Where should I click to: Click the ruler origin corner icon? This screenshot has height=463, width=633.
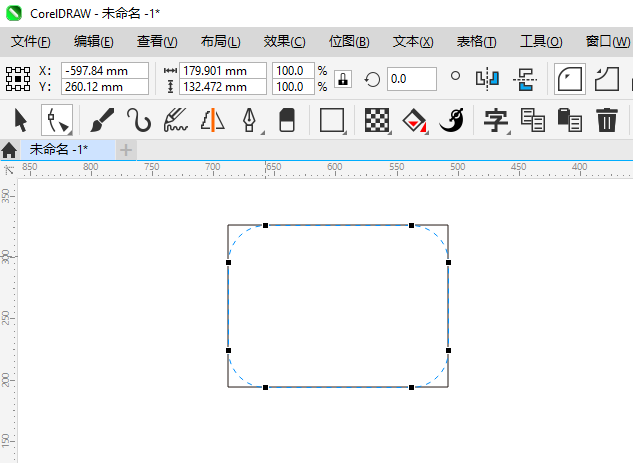click(x=8, y=170)
